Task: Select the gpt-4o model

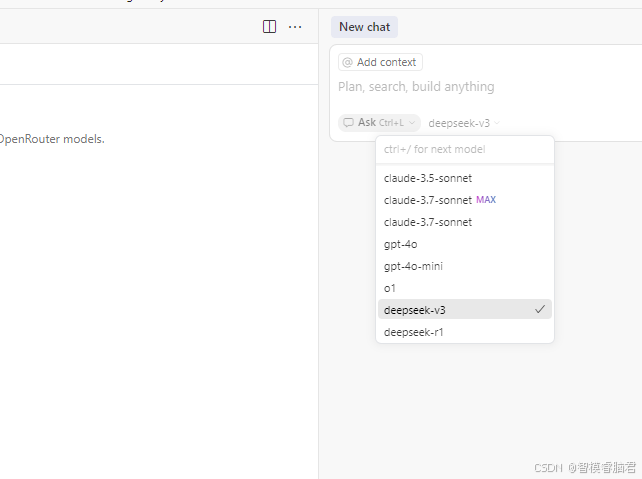Action: click(x=465, y=244)
